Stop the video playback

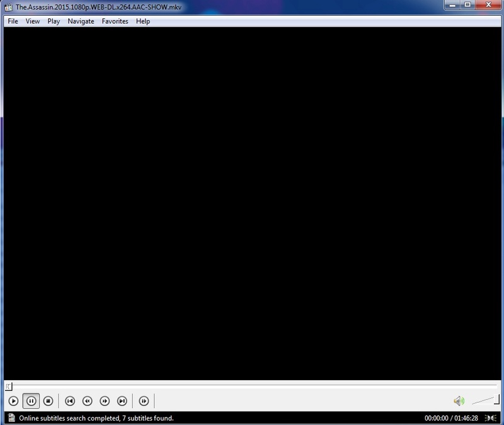coord(49,401)
